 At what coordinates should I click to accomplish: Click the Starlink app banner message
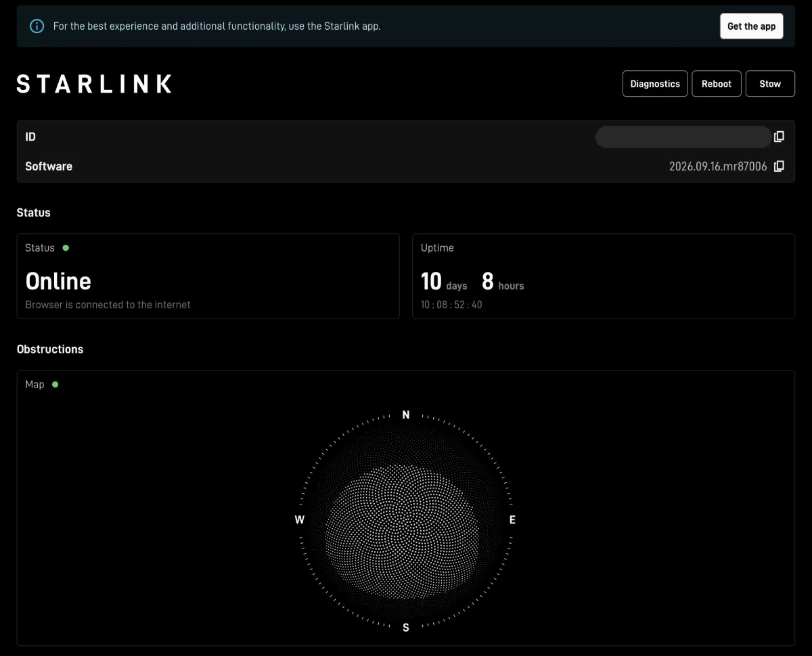click(217, 26)
